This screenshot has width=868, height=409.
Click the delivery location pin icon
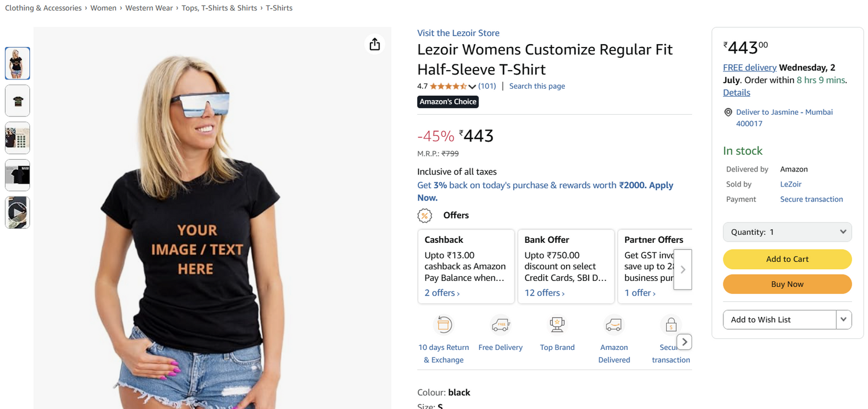pos(729,112)
